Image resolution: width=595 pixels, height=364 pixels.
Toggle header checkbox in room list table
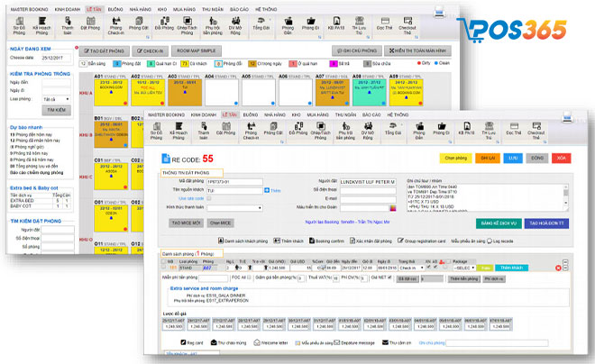[x=163, y=261]
